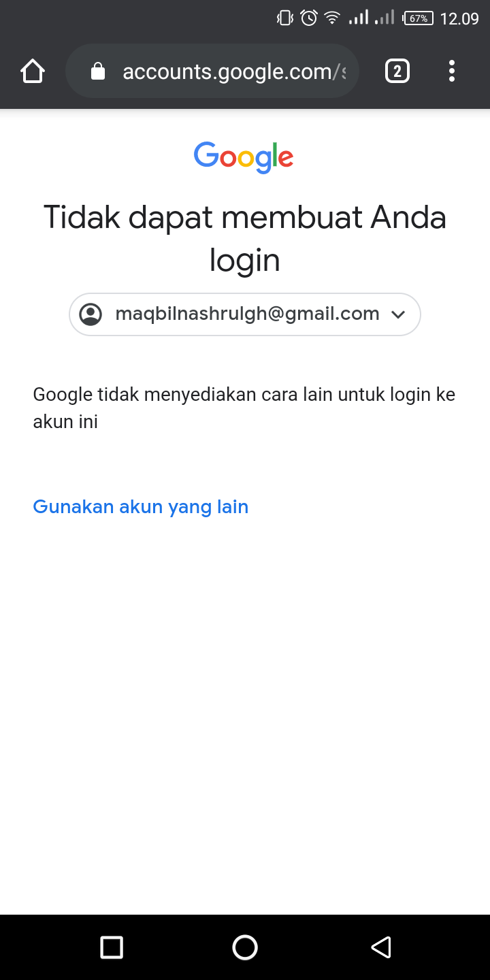490x980 pixels.
Task: Open Chrome's three-dot overflow menu
Action: click(x=452, y=71)
